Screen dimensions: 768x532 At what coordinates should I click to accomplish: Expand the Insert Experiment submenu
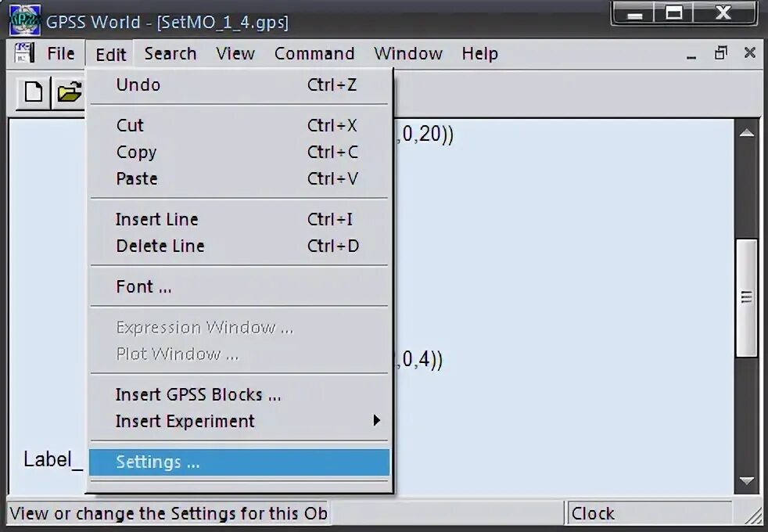(x=239, y=421)
